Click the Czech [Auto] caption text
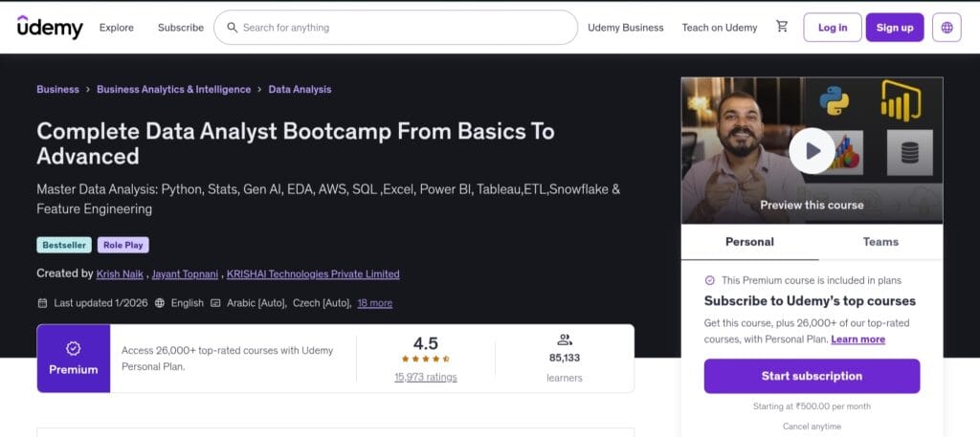 point(322,303)
